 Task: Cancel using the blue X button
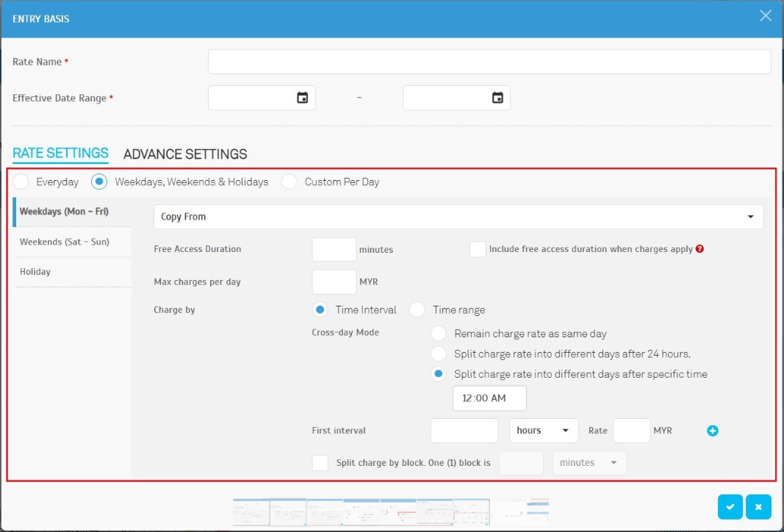point(758,507)
